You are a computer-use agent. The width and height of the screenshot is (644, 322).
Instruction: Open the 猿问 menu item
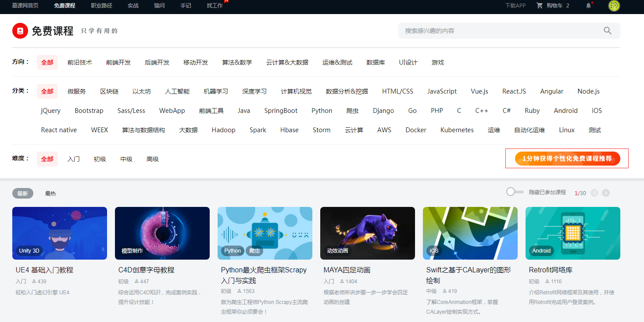[x=159, y=6]
